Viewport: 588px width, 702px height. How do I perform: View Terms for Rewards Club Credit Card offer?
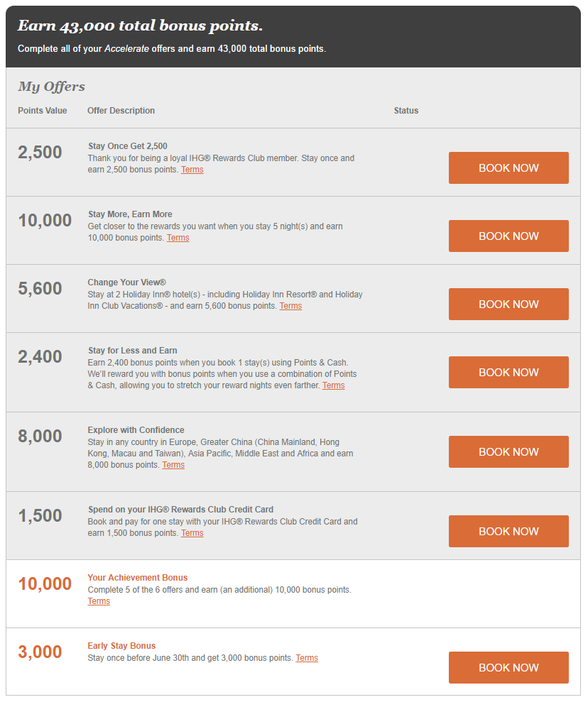pos(192,534)
